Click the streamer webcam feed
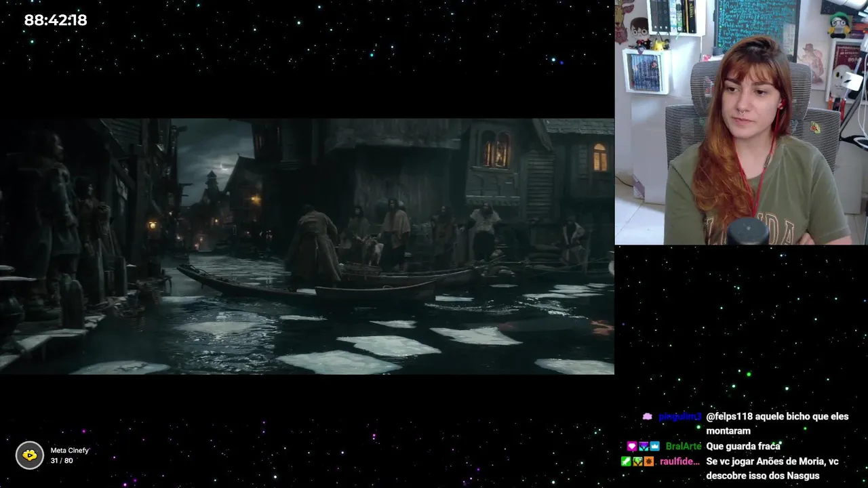 (741, 122)
